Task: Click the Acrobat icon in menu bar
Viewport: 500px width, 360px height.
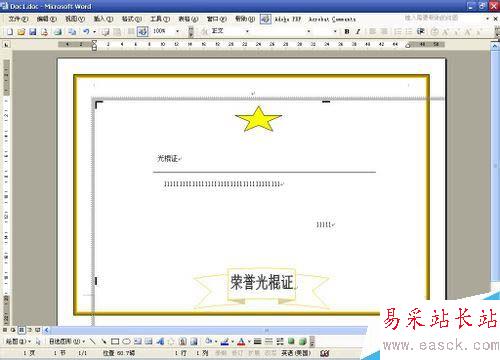Action: click(266, 19)
